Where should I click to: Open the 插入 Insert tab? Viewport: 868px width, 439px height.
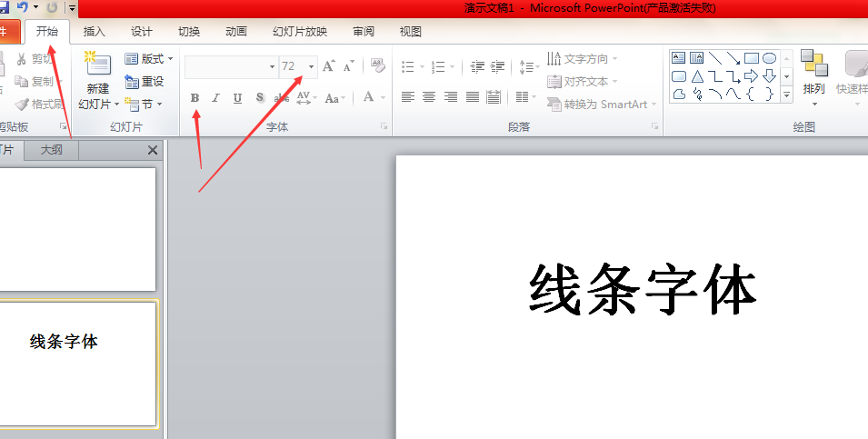[95, 32]
